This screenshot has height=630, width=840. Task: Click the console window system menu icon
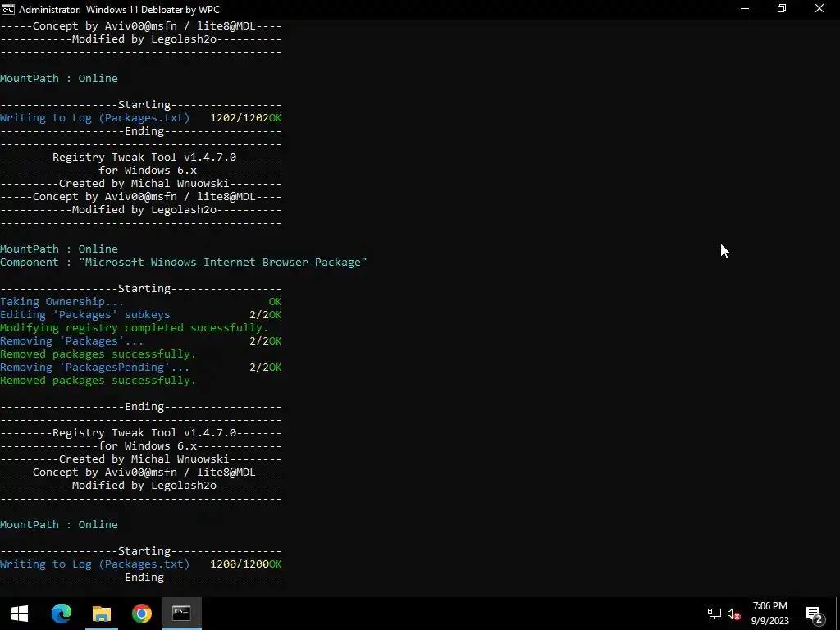click(8, 9)
